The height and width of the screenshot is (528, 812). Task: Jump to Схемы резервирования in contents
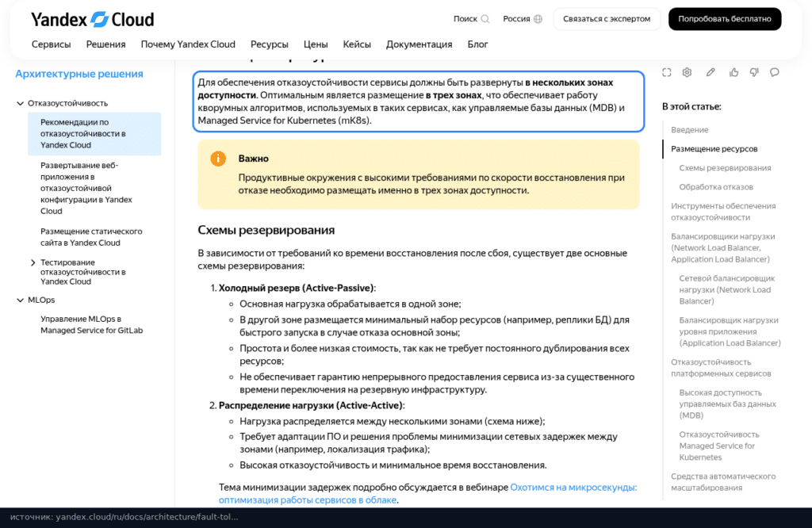(725, 168)
